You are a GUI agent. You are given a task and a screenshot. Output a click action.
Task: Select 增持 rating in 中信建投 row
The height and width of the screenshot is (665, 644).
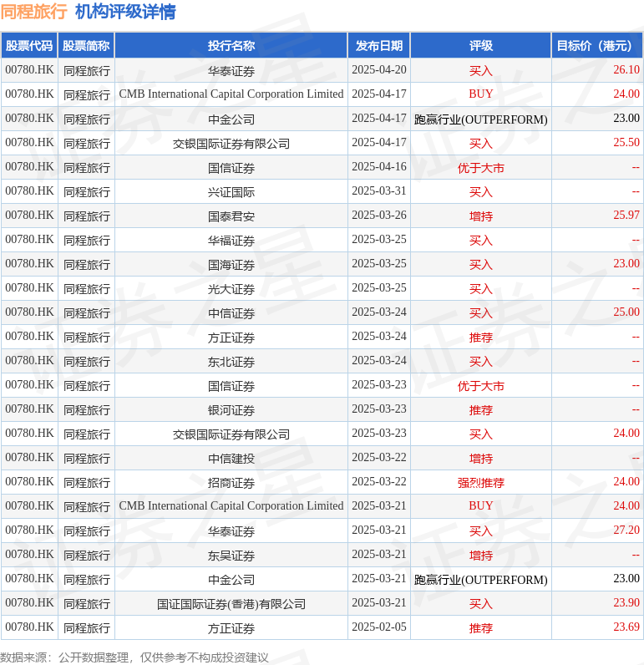tap(481, 458)
